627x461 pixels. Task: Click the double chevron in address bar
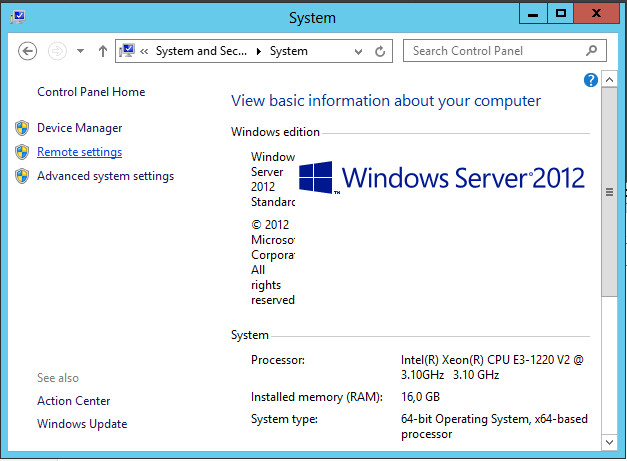coord(144,51)
